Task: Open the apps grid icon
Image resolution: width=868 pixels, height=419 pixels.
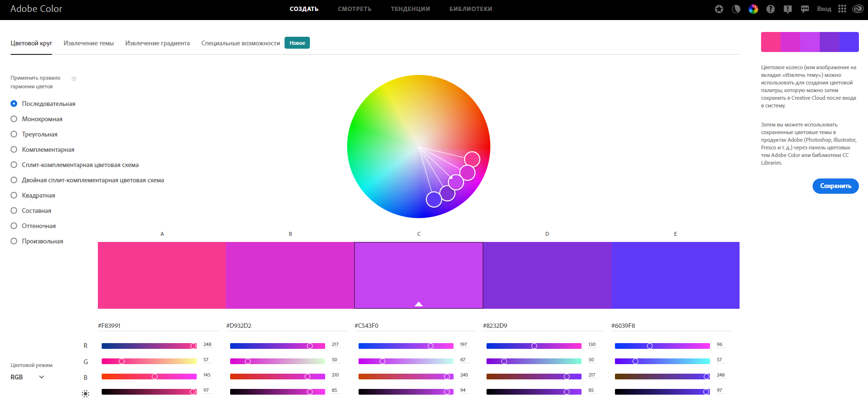Action: point(842,9)
